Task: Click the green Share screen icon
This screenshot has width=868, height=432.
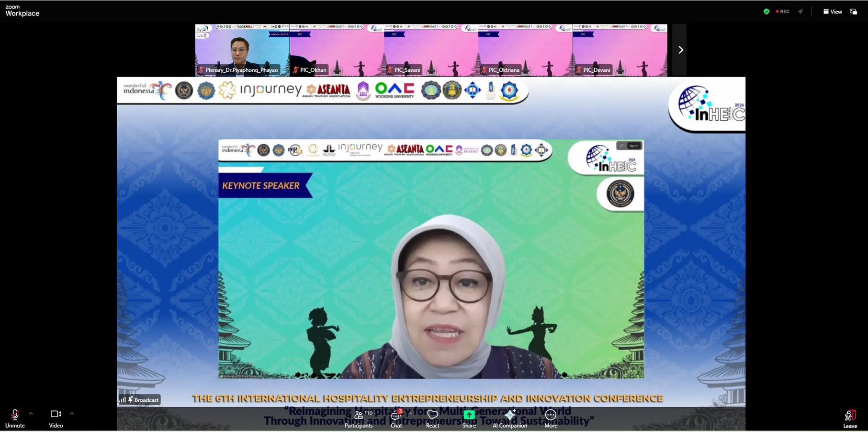Action: click(x=469, y=415)
